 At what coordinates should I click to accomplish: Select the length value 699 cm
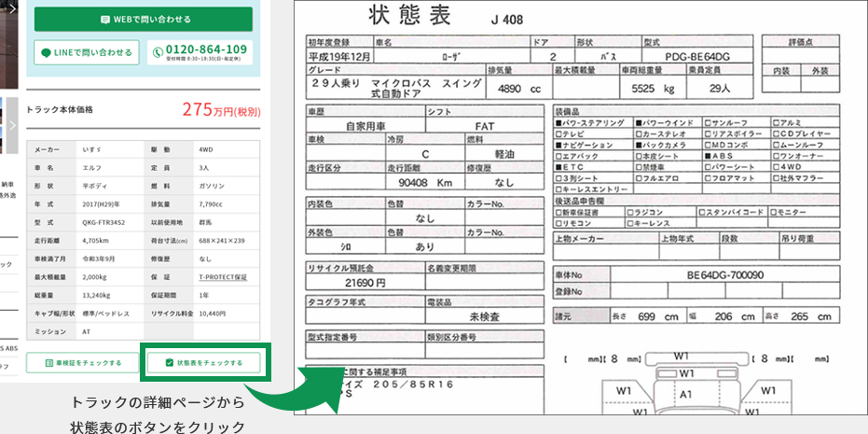click(x=657, y=317)
